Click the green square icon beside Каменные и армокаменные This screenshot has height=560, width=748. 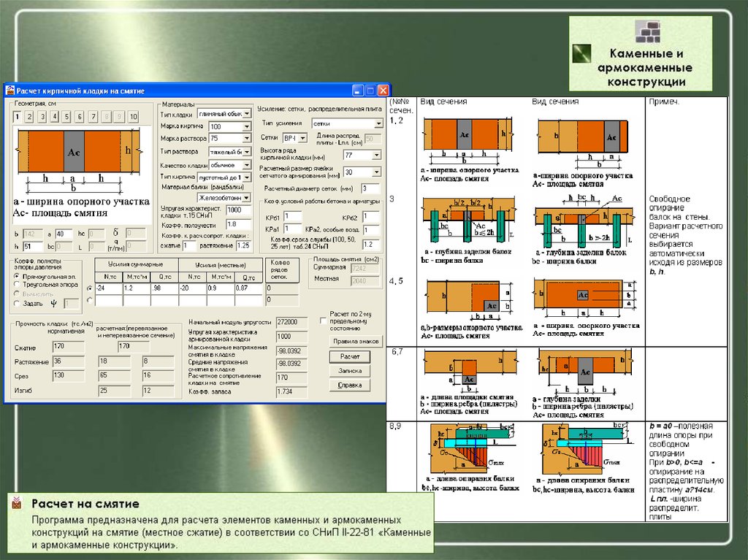tap(581, 54)
